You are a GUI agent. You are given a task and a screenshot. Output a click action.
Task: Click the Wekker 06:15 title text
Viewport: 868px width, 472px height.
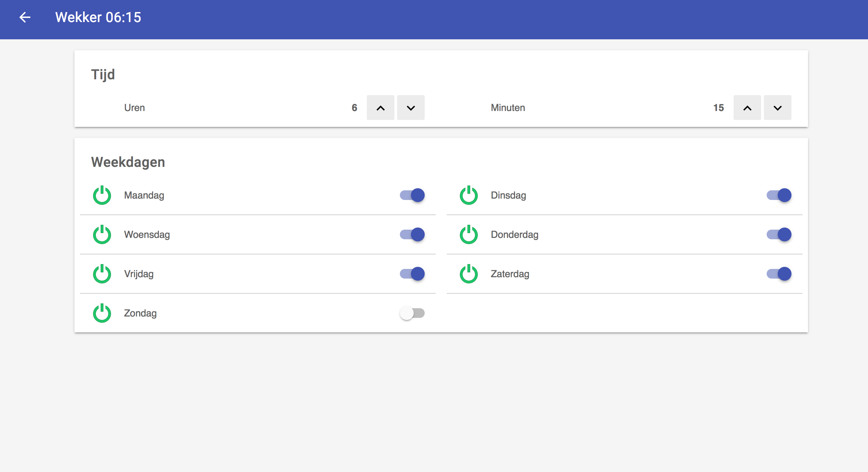click(x=98, y=17)
